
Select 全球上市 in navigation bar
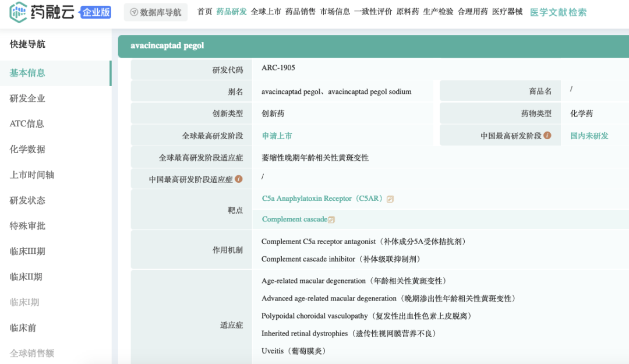266,12
